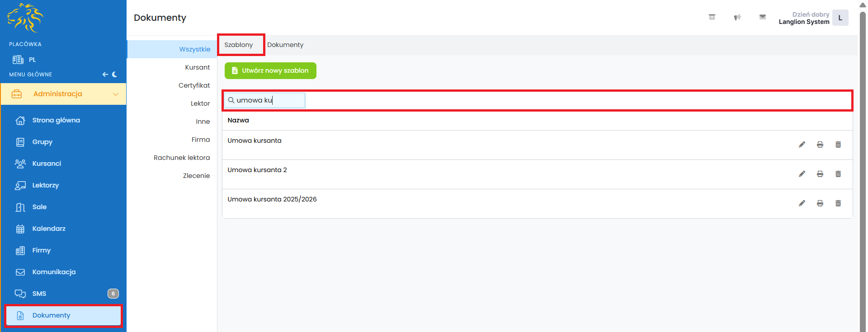Viewport: 868px width, 332px height.
Task: Click Utwórz nowy szablon button
Action: coord(270,70)
